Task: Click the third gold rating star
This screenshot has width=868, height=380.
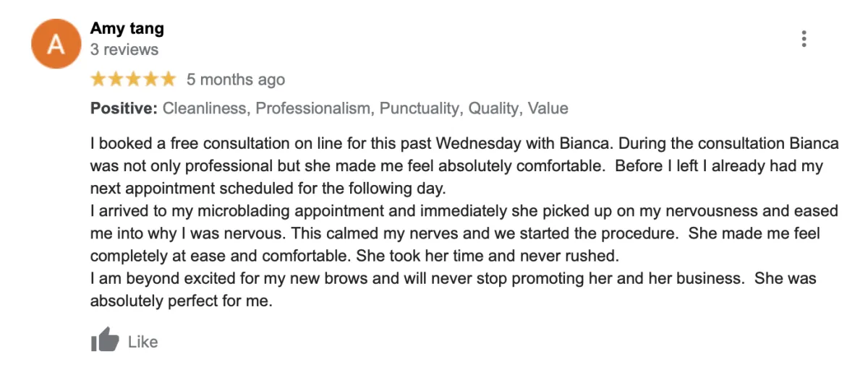Action: (x=133, y=79)
